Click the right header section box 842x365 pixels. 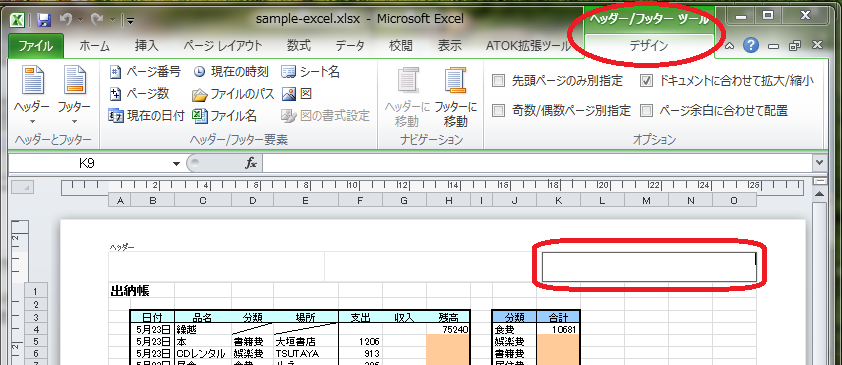coord(649,267)
